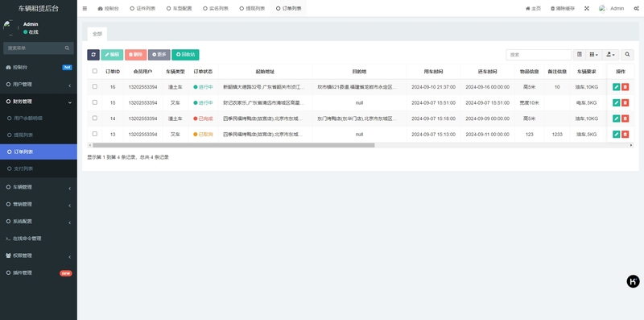644x320 pixels.
Task: Check the checkbox for order 15
Action: [x=95, y=102]
